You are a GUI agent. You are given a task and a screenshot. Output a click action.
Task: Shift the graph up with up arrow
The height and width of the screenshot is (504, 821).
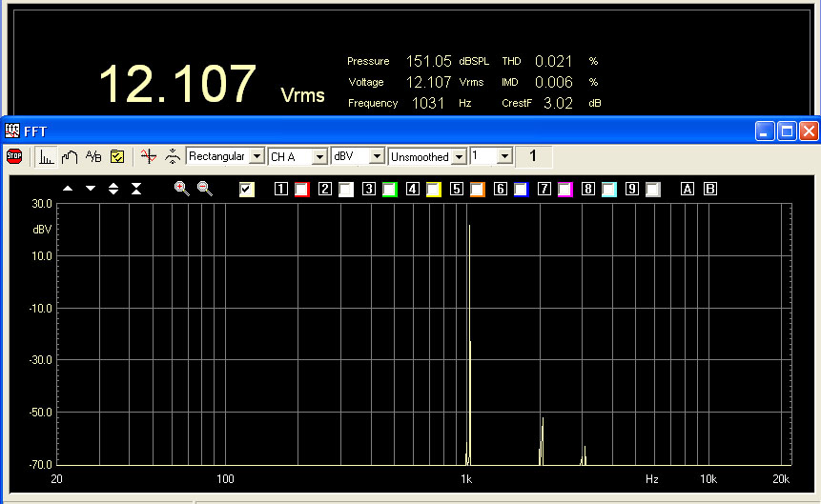tap(68, 189)
